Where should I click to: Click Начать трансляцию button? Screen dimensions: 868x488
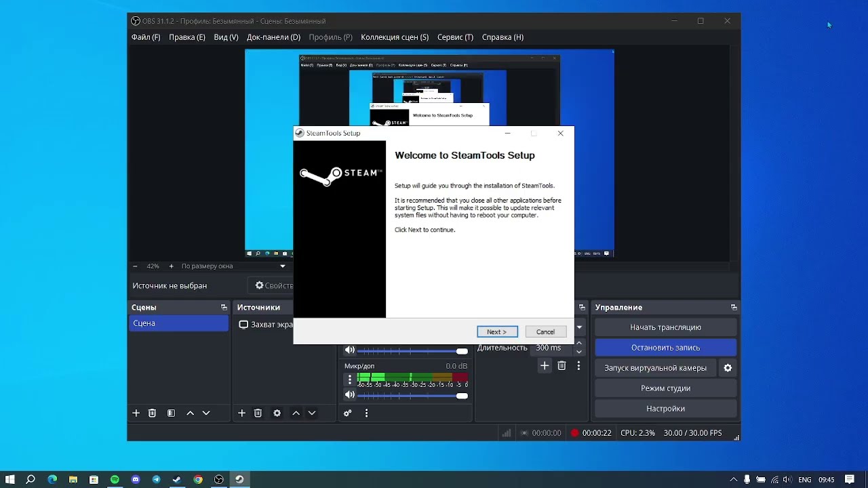(665, 327)
